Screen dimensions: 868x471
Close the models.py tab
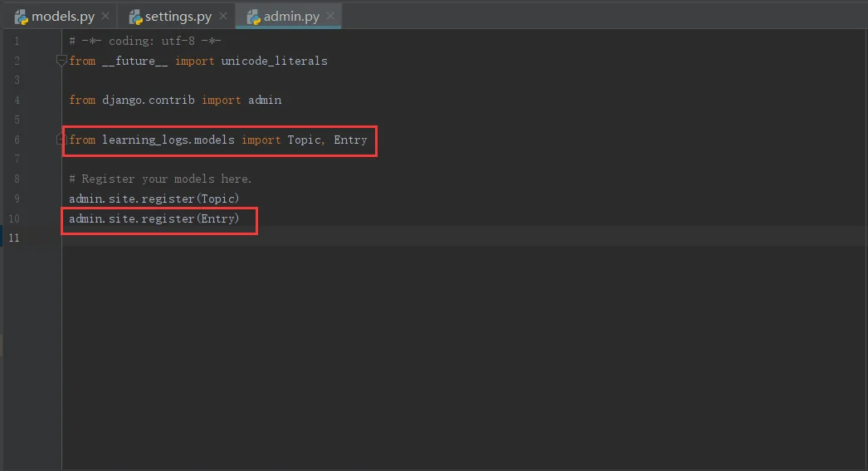point(105,16)
